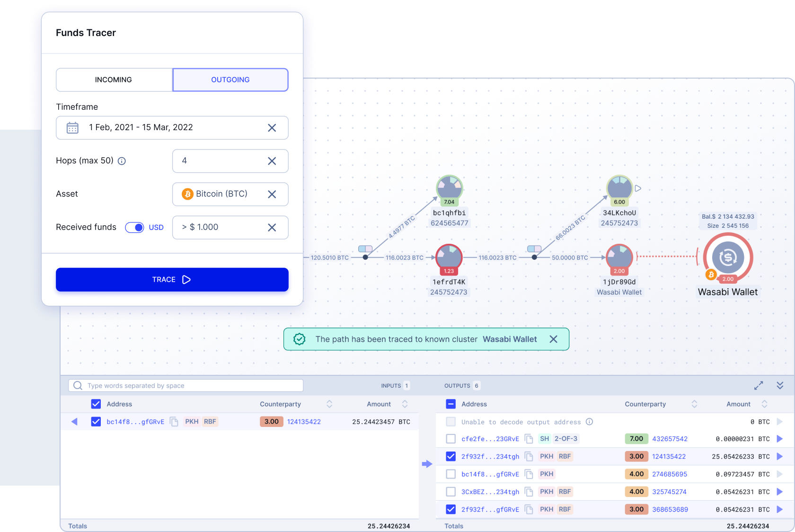This screenshot has width=795, height=532.
Task: Click the search field in transactions panel
Action: coord(186,386)
